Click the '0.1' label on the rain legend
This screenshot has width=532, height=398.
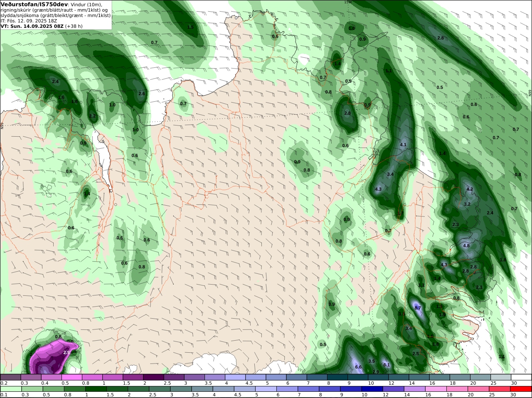coord(4,395)
